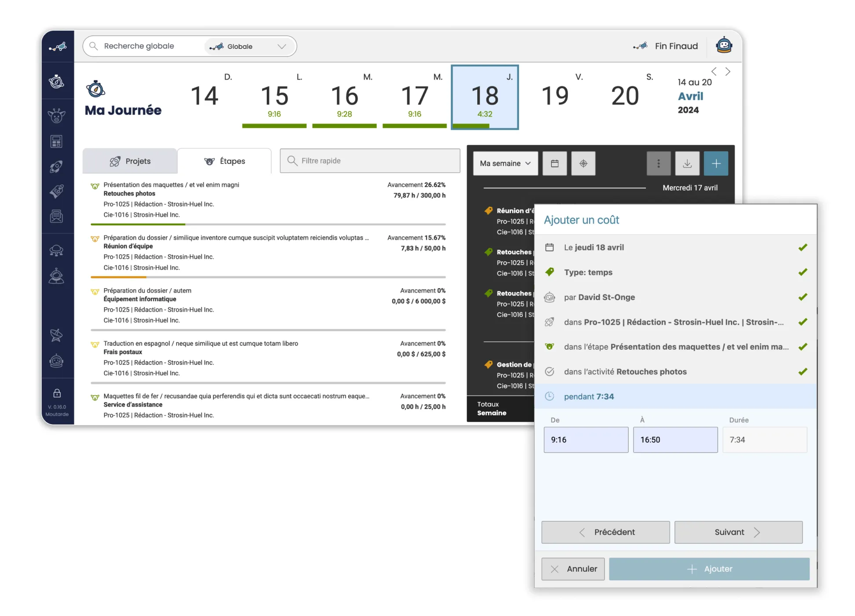Viewport: 855px width, 616px height.
Task: Open the three-dot more options button
Action: pos(659,163)
